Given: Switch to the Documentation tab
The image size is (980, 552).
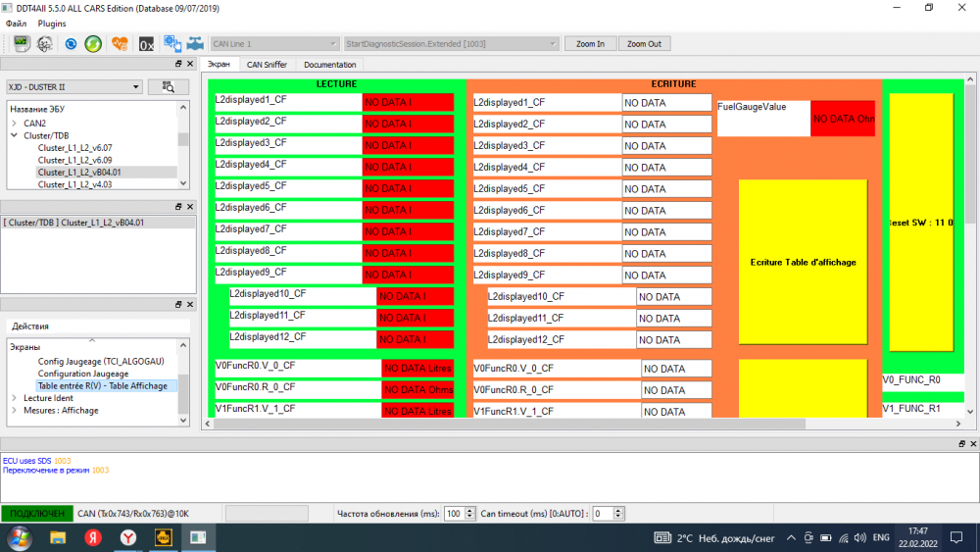Looking at the screenshot, I should tap(330, 65).
